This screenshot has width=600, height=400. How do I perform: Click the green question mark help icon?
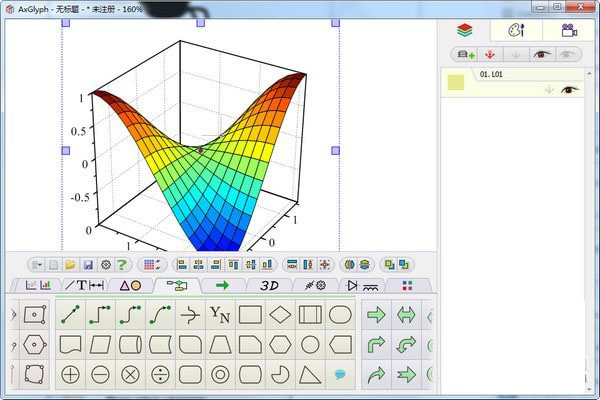122,264
